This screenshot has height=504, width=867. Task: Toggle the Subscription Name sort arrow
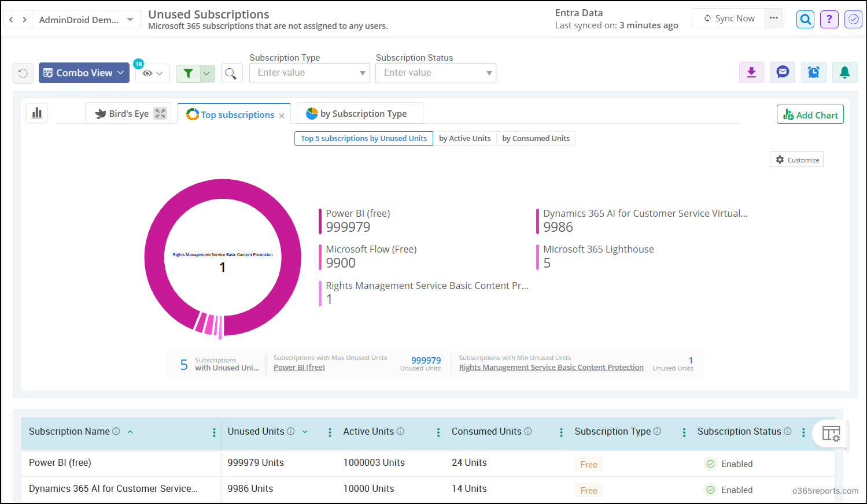pyautogui.click(x=130, y=432)
